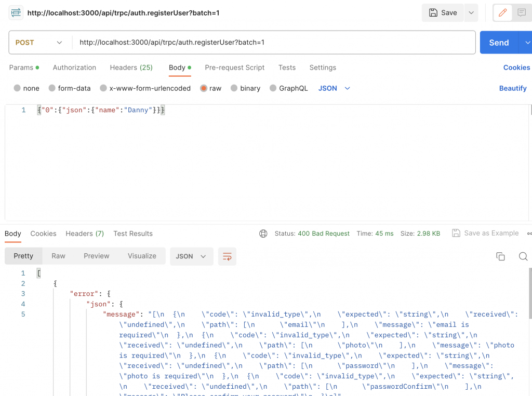Open the response JSON format dropdown
Image resolution: width=532 pixels, height=396 pixels.
click(x=191, y=256)
